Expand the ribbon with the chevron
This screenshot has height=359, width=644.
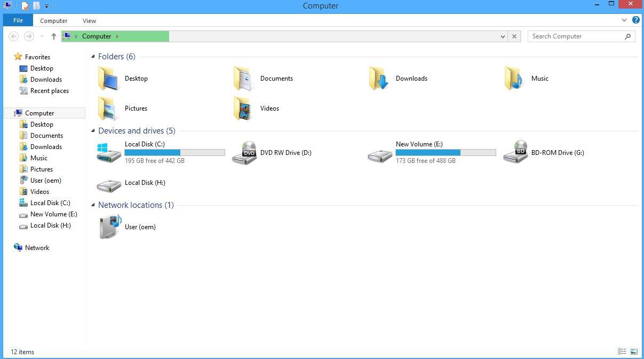point(624,20)
